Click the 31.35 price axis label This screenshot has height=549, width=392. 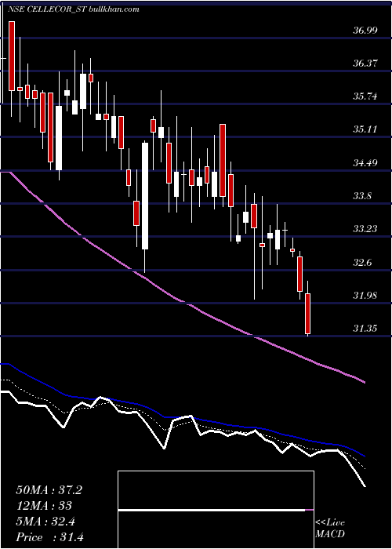(x=365, y=329)
